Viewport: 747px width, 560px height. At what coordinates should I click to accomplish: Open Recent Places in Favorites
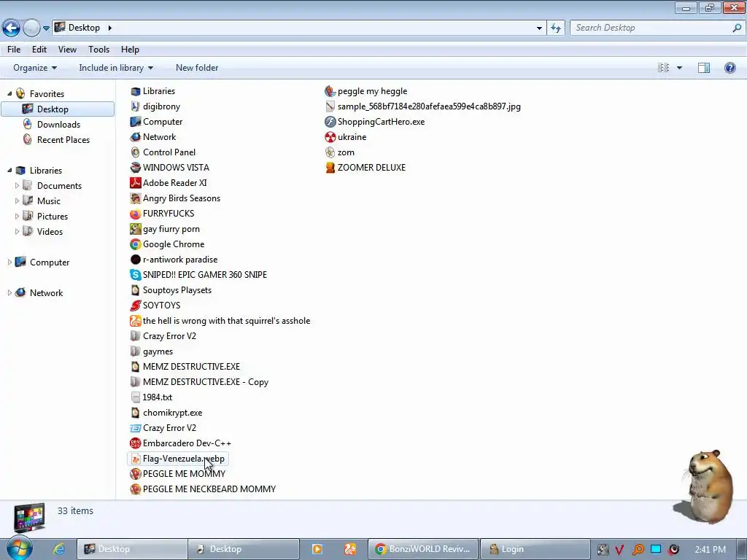63,140
